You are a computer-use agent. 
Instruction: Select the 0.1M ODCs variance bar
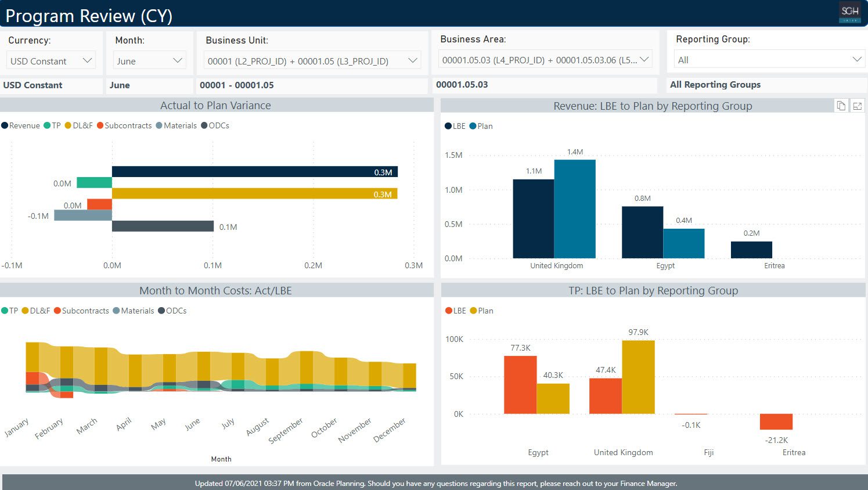click(163, 226)
